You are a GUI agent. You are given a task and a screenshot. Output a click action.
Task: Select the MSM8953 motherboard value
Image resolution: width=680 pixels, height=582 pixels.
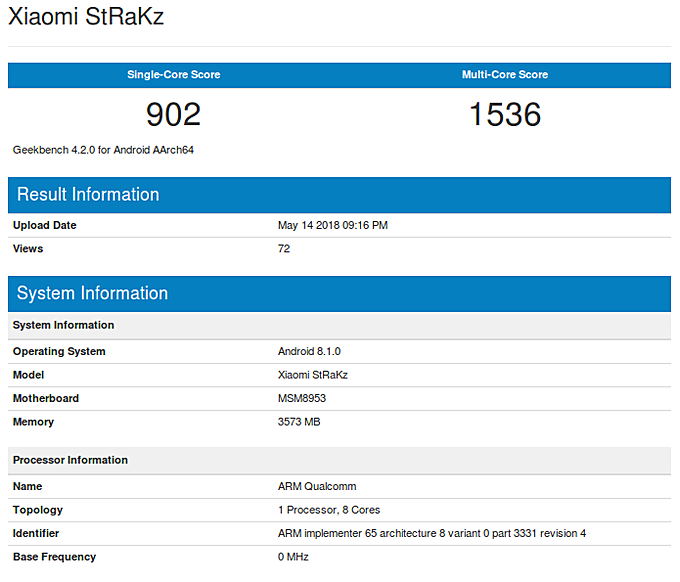(x=302, y=399)
